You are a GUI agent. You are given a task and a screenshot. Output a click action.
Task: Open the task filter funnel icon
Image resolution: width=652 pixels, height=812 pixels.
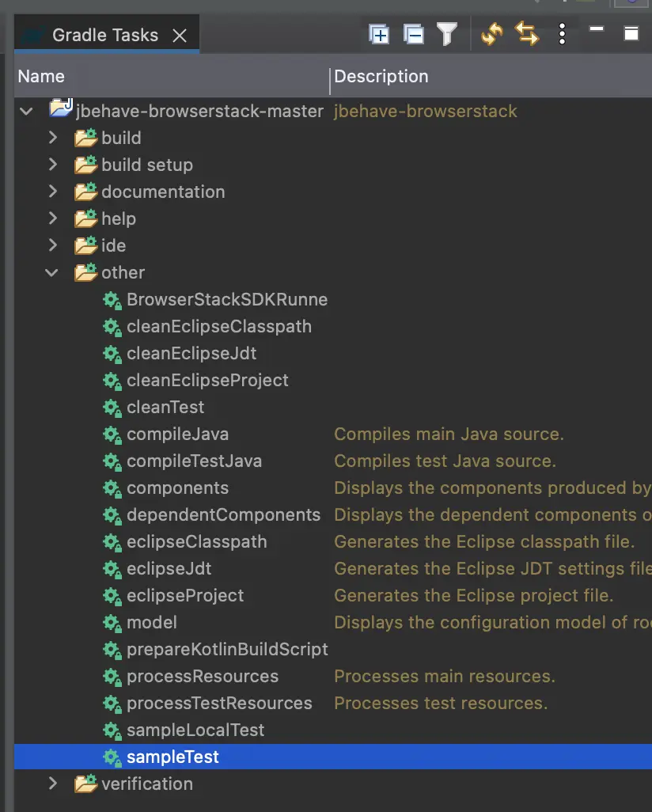point(447,34)
